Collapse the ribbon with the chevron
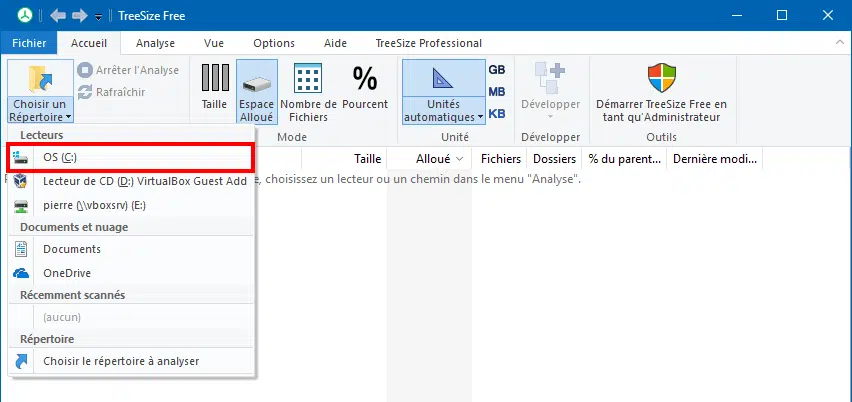852x402 pixels. (x=840, y=42)
